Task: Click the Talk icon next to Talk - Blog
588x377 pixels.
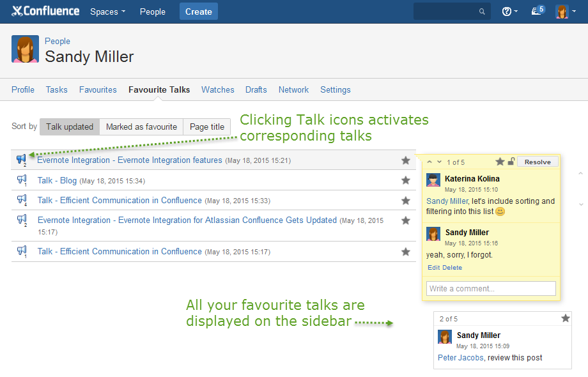Action: [22, 180]
